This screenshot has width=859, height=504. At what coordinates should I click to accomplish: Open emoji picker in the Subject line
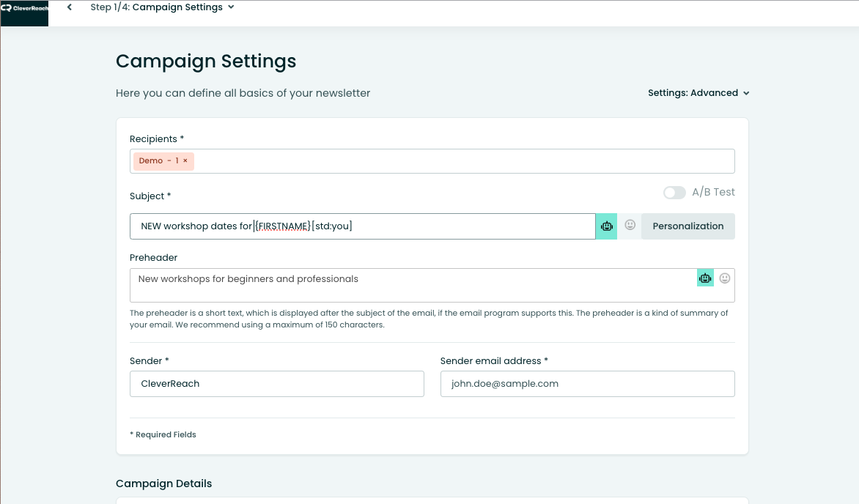(x=630, y=226)
